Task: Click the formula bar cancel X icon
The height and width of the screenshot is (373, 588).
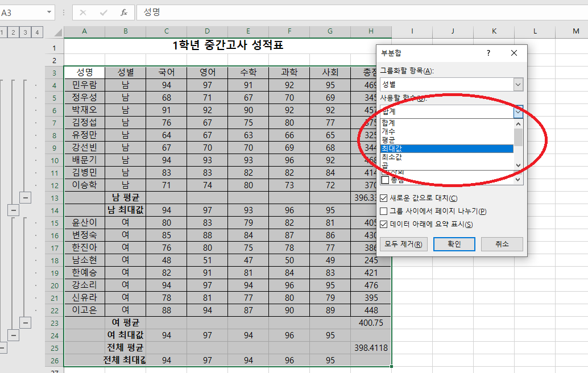Action: (x=83, y=12)
